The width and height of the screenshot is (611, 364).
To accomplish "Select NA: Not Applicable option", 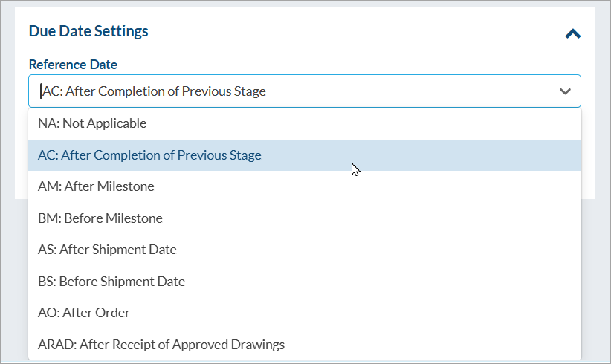I will pyautogui.click(x=92, y=123).
